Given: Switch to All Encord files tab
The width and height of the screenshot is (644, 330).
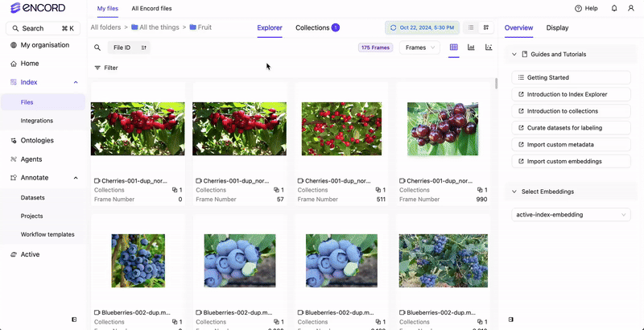Looking at the screenshot, I should (x=151, y=8).
